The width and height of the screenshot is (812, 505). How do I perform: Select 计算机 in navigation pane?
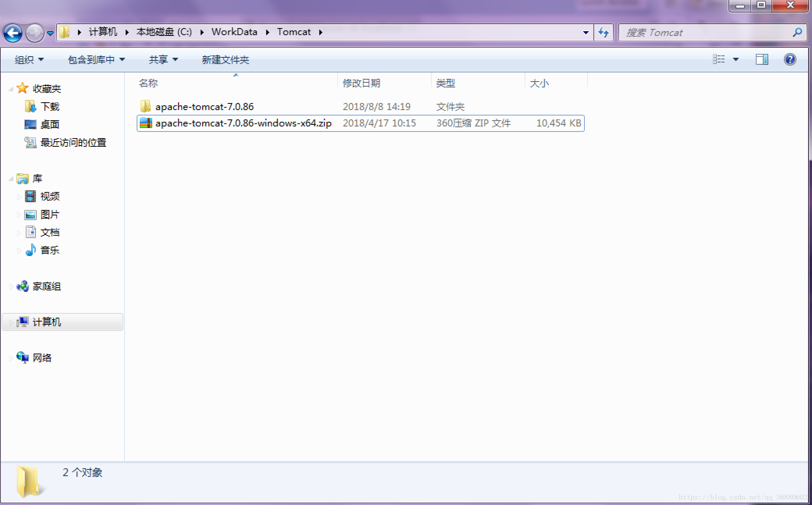click(x=47, y=322)
